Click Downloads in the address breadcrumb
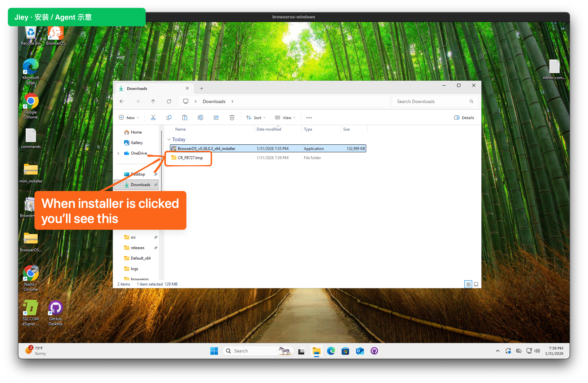588x383 pixels. [x=214, y=101]
